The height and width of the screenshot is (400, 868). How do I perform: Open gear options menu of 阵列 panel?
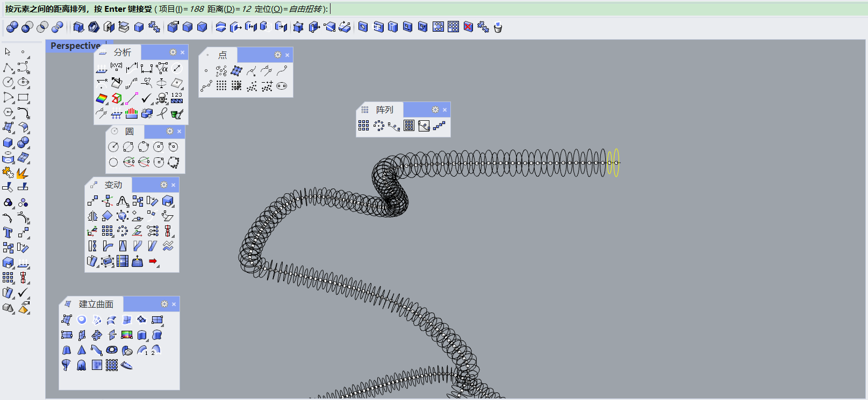[x=435, y=110]
